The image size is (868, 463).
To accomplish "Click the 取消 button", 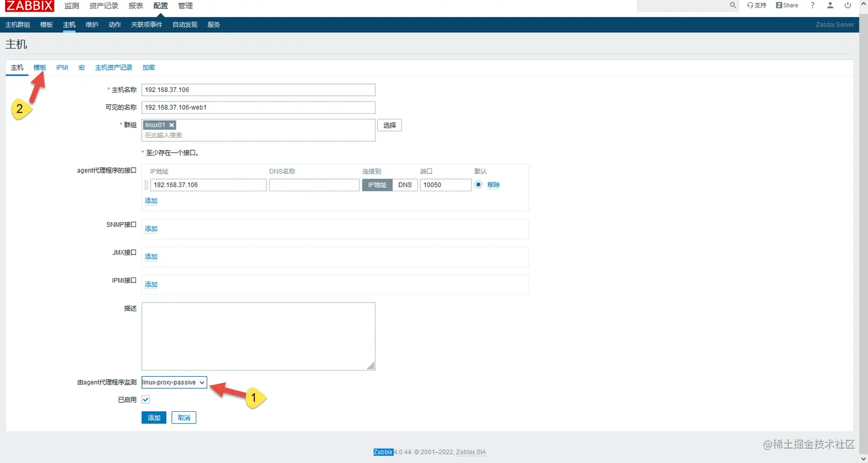I will click(184, 418).
